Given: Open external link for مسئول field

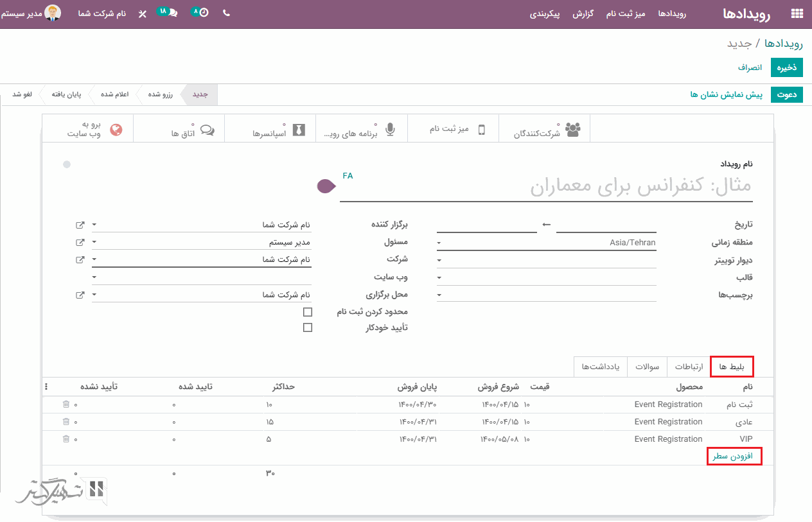Looking at the screenshot, I should 80,242.
